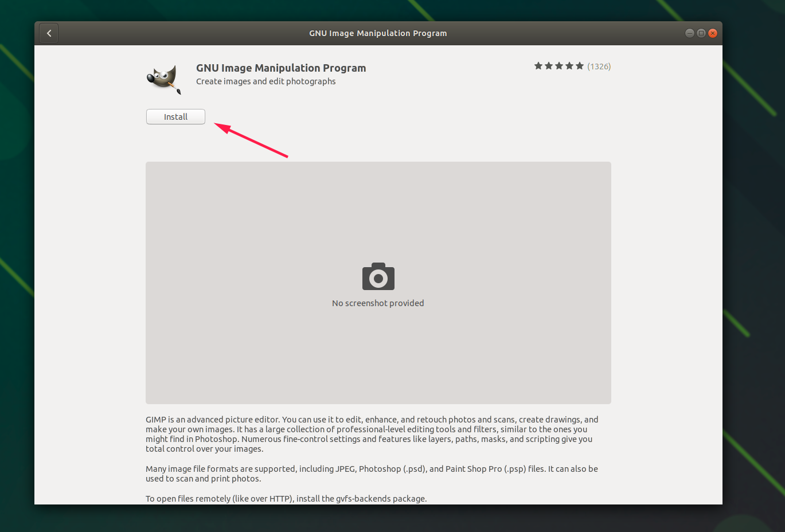Click the fourth rating star
Image resolution: width=785 pixels, height=532 pixels.
click(x=569, y=66)
